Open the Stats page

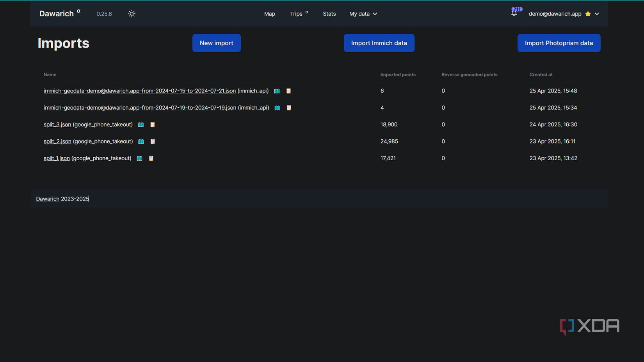point(329,14)
